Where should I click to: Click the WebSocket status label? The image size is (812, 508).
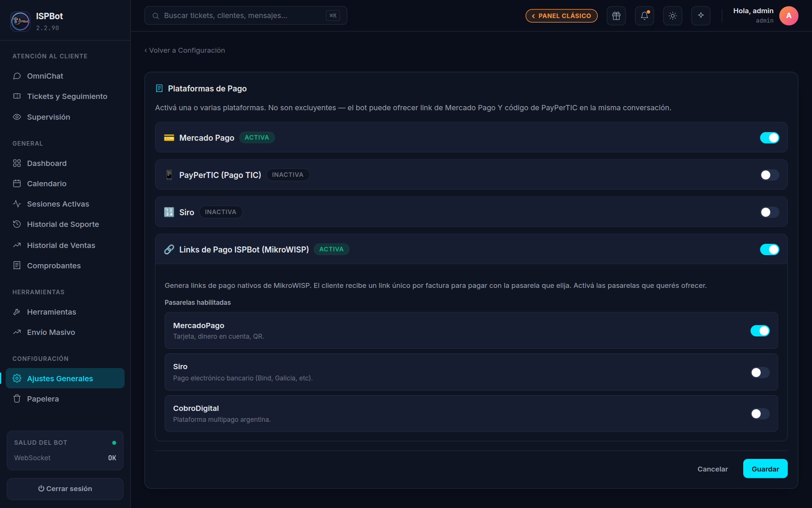coord(32,458)
